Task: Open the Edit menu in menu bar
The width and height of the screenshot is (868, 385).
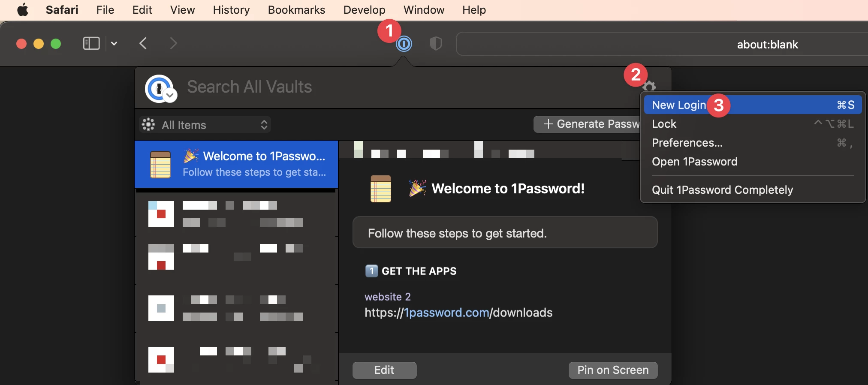Action: [x=142, y=10]
